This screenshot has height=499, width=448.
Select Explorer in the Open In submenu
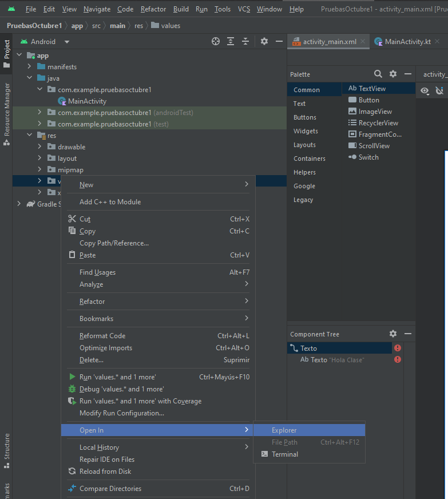(x=284, y=430)
